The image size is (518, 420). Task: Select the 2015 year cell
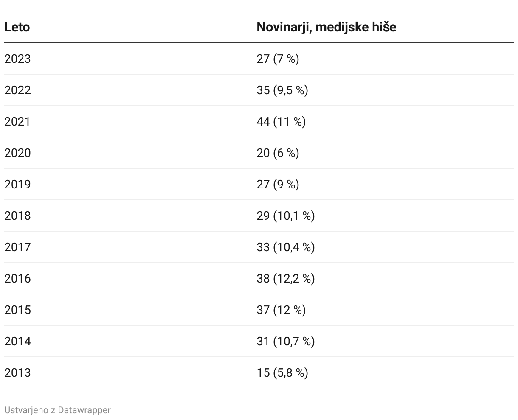18,310
